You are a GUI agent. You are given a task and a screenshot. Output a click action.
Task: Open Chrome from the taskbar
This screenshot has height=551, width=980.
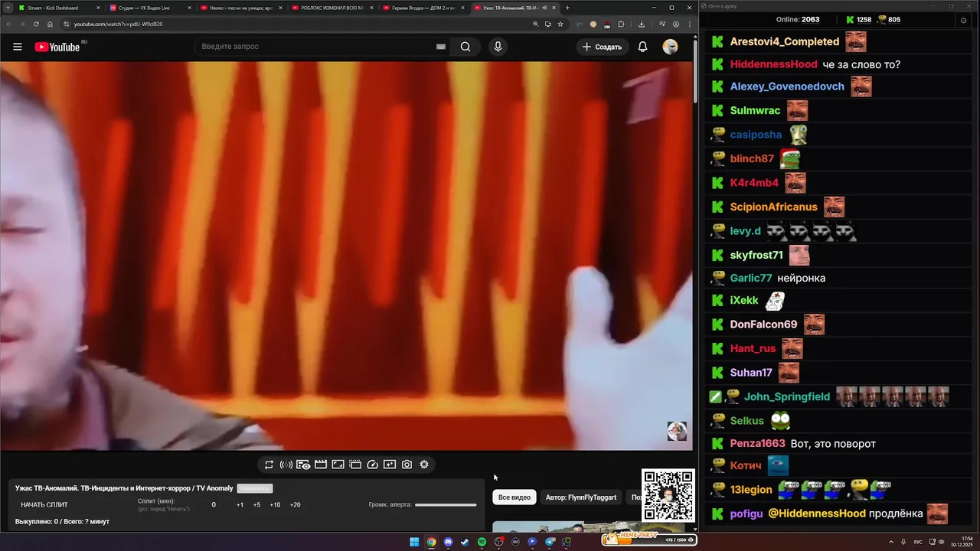coord(431,542)
